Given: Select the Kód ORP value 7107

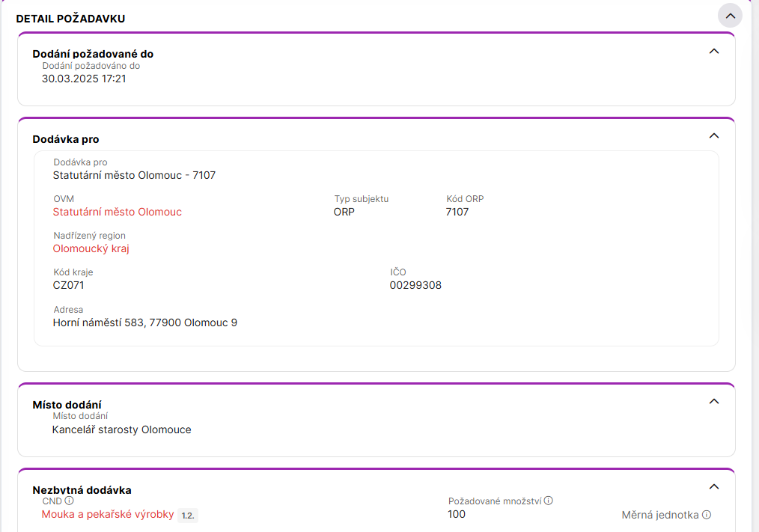Looking at the screenshot, I should 457,212.
